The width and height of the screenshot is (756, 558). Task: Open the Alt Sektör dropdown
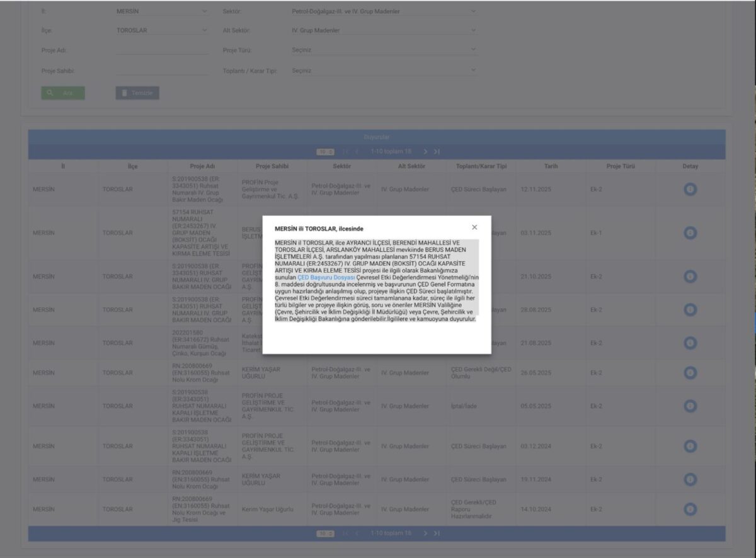pyautogui.click(x=384, y=30)
